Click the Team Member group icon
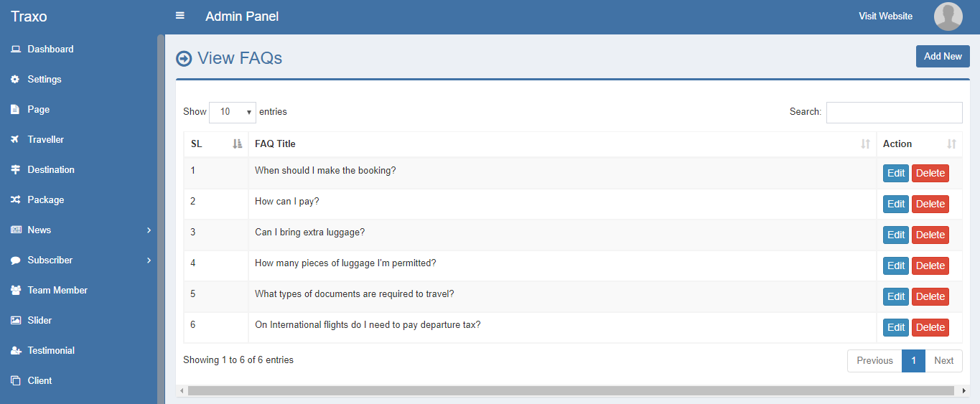980x404 pixels. tap(15, 291)
